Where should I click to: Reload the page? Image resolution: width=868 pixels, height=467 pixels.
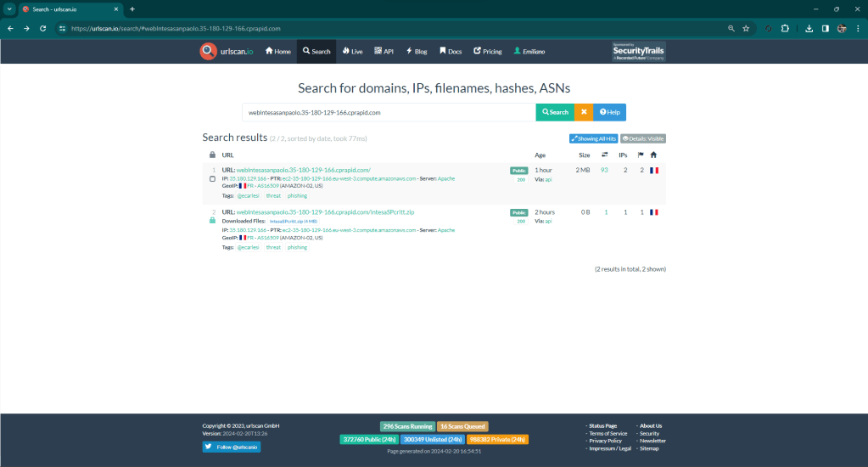click(43, 28)
